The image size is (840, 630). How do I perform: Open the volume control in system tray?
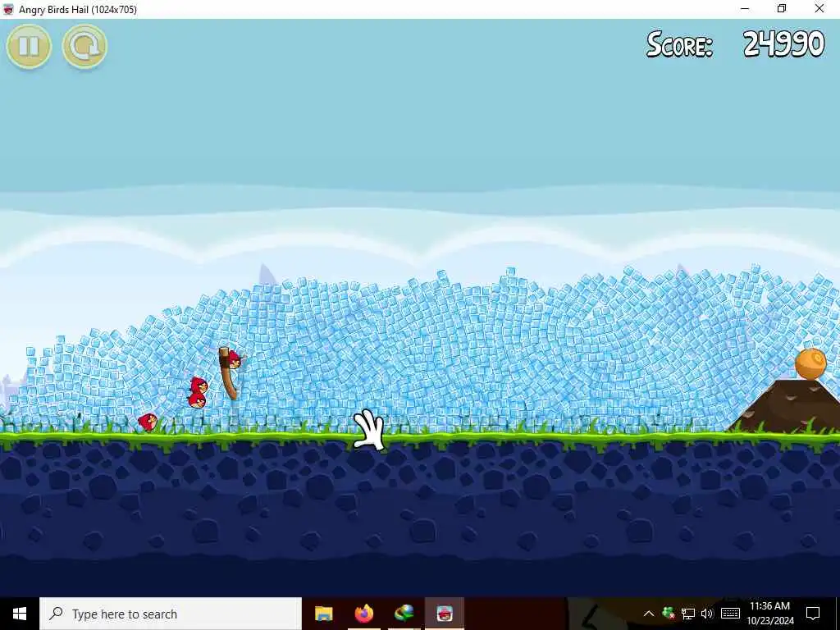click(x=707, y=614)
